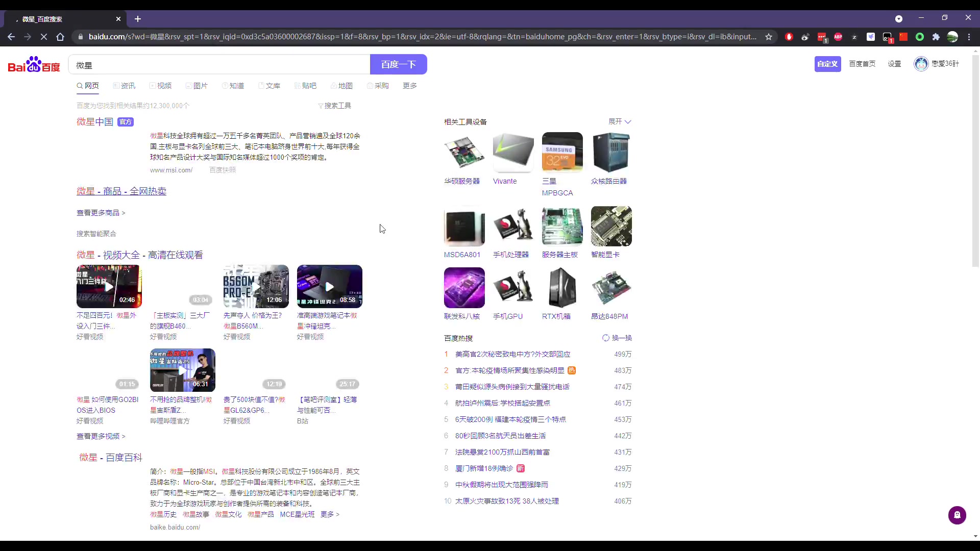980x551 pixels.
Task: Open the browser home page
Action: [x=60, y=37]
